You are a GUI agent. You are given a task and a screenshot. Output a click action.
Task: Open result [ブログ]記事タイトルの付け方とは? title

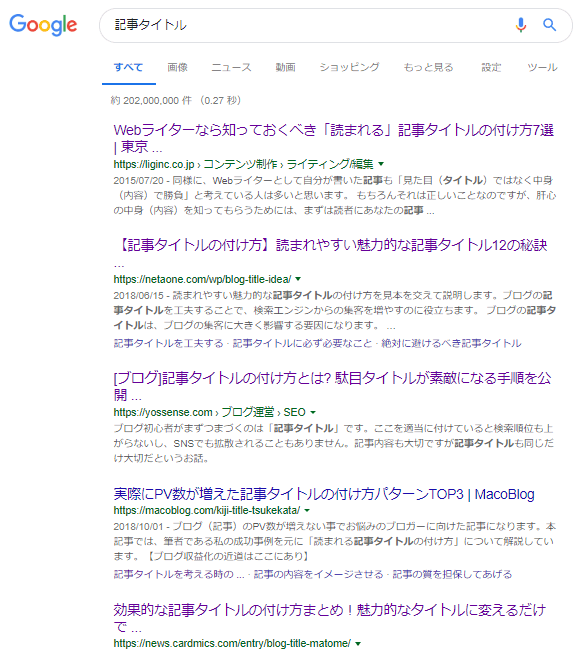tap(332, 386)
